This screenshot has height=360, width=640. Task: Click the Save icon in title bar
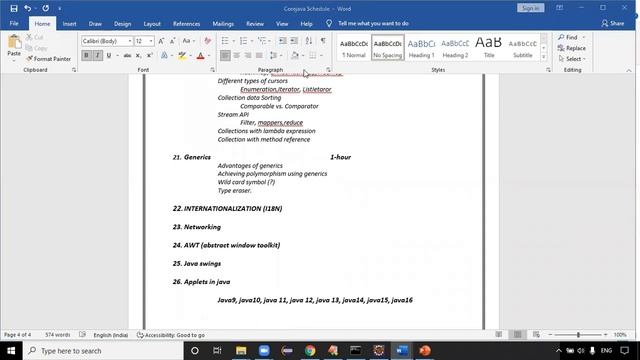(14, 8)
